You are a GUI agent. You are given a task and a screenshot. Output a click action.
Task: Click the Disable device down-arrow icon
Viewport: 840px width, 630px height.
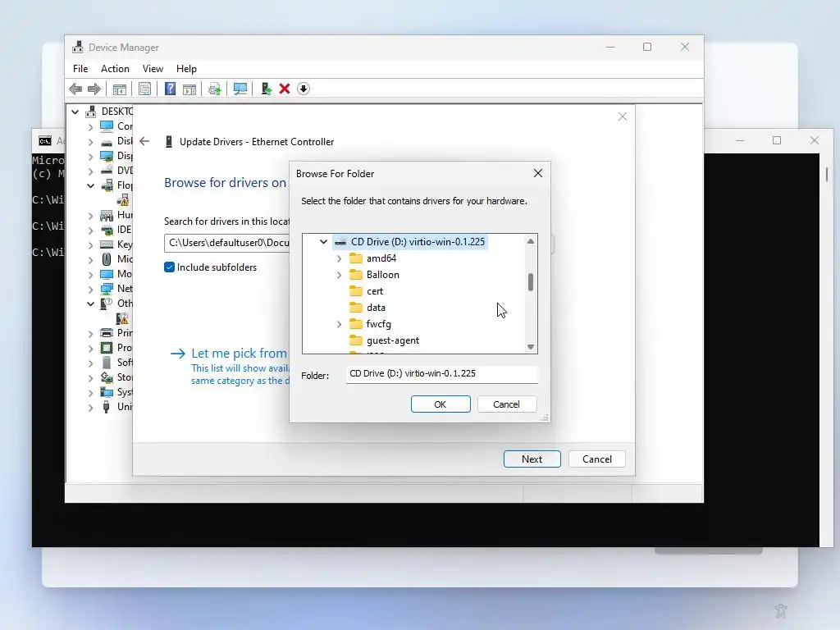point(304,89)
